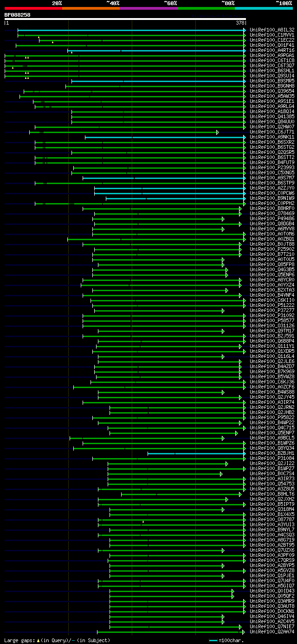Open hit UniRef100_A4RT16
This screenshot has height=644, width=297.
[272, 50]
